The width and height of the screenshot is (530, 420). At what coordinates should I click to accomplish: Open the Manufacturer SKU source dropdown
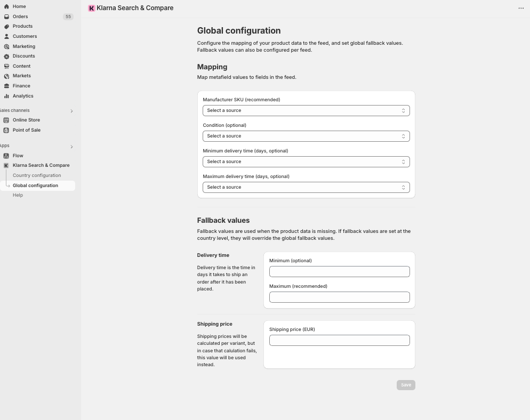click(x=306, y=110)
